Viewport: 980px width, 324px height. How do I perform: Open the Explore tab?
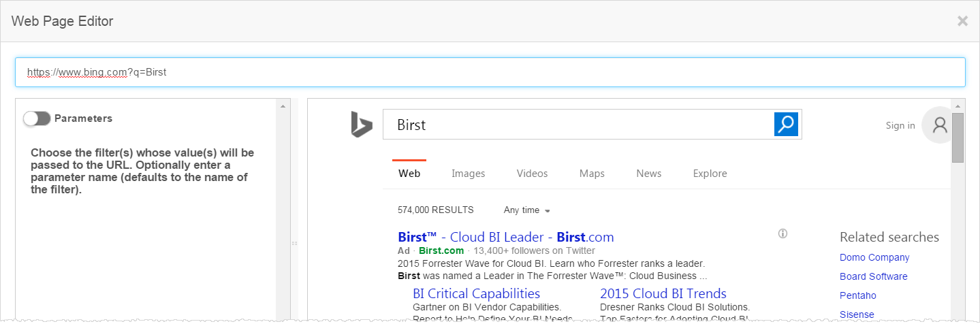(x=710, y=174)
